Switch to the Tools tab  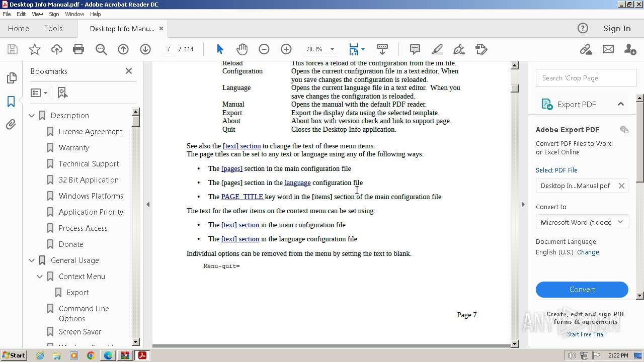(53, 28)
